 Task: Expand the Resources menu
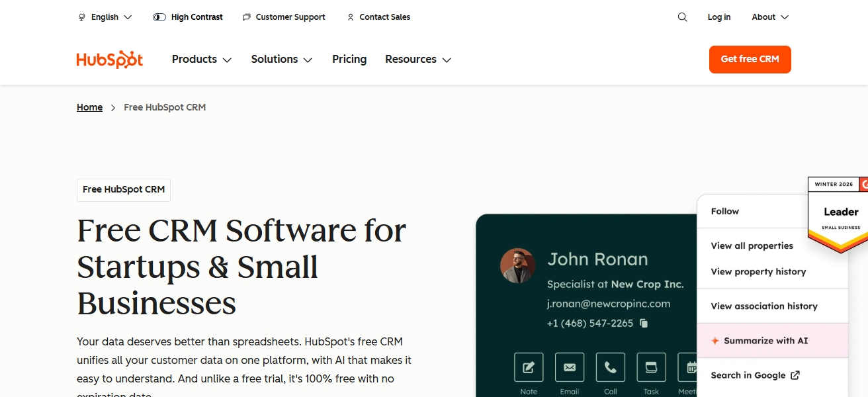point(417,59)
